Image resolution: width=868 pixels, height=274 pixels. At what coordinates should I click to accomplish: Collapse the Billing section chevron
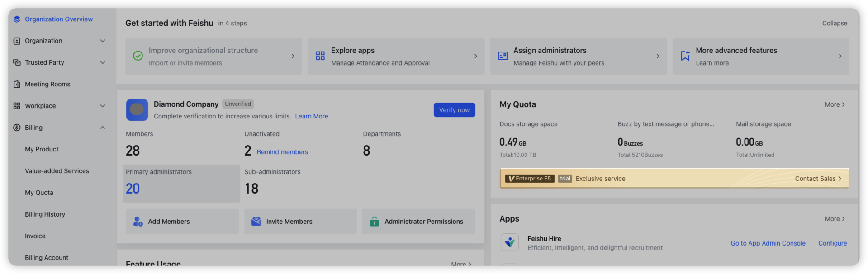click(103, 128)
